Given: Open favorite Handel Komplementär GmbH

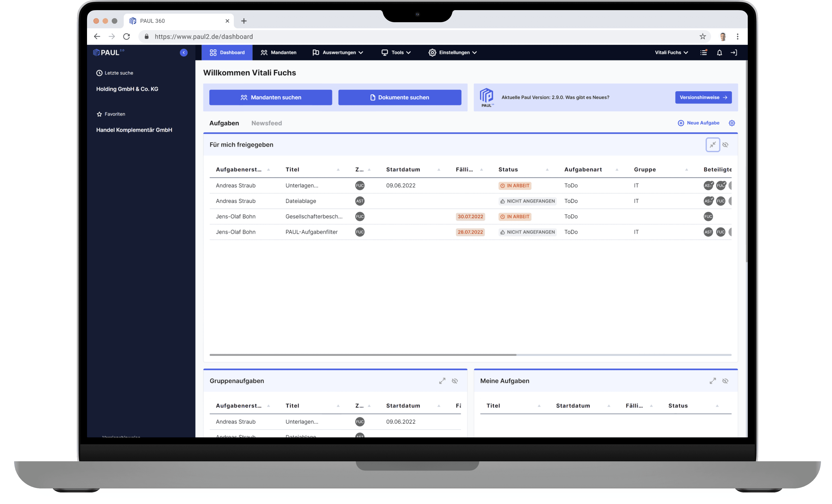Looking at the screenshot, I should (134, 130).
